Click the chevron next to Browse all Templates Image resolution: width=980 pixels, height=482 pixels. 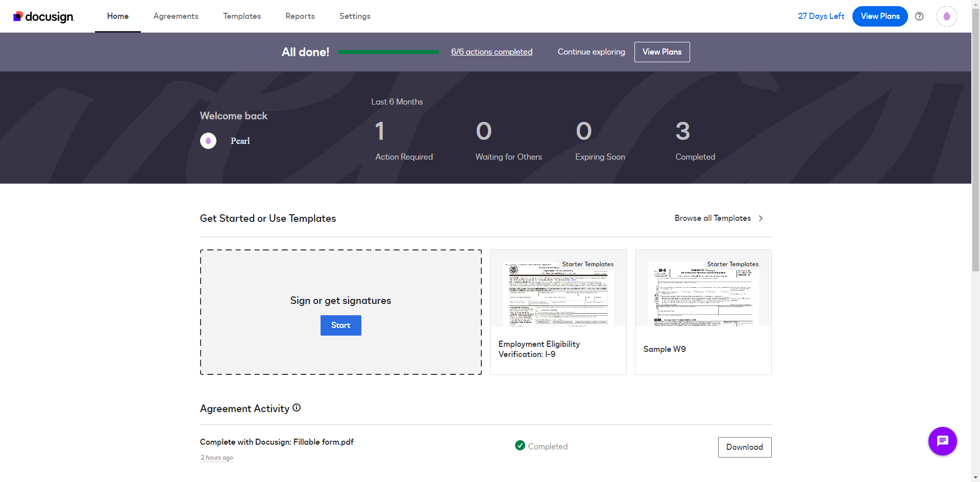761,218
